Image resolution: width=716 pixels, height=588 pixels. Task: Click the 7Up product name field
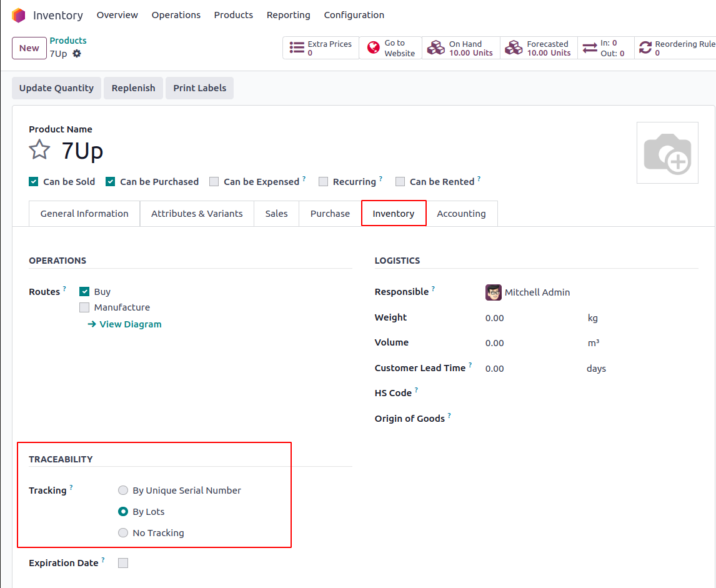pyautogui.click(x=82, y=150)
